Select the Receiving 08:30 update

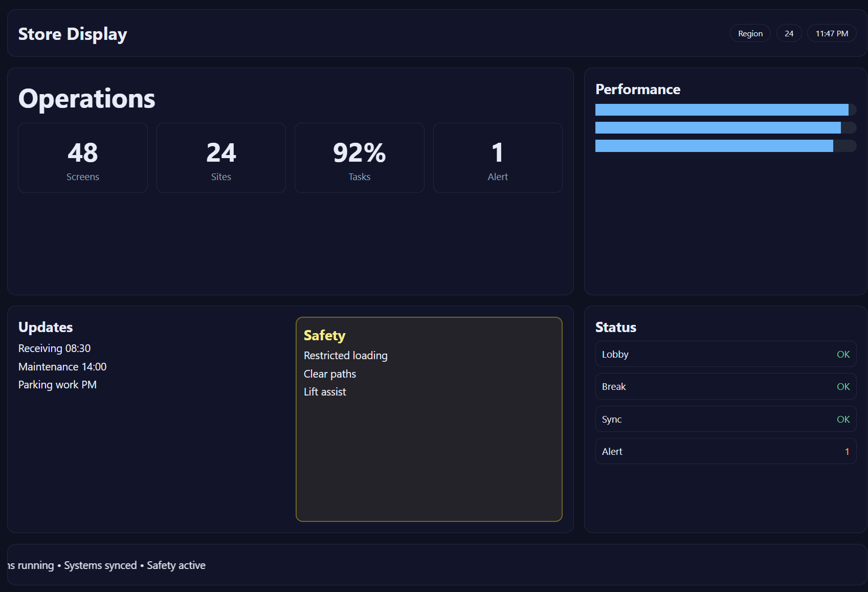point(54,348)
